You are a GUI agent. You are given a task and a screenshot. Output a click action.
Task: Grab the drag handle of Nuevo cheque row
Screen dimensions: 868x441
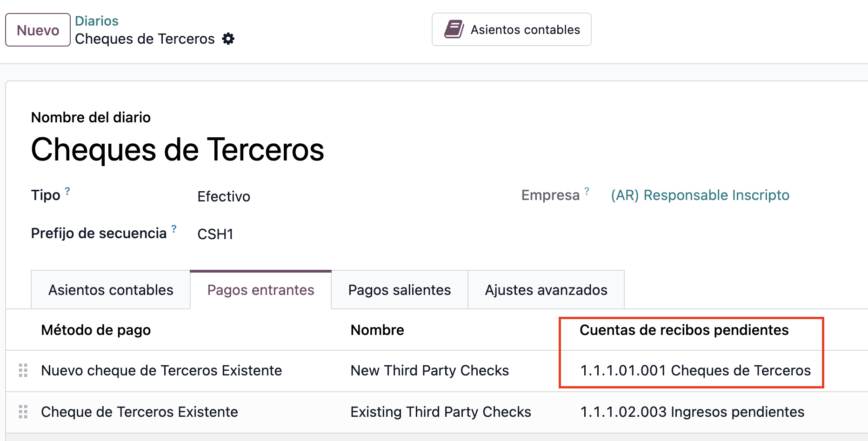23,370
